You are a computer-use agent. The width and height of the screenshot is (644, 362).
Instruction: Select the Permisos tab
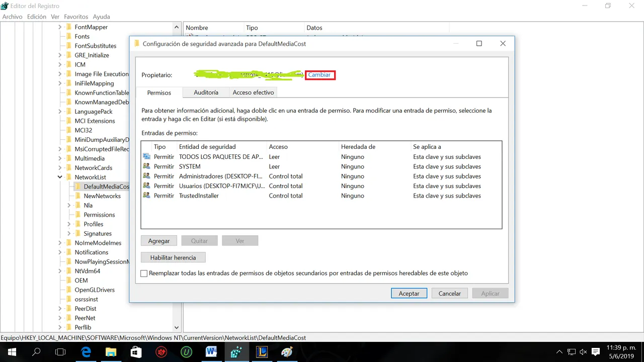(159, 93)
